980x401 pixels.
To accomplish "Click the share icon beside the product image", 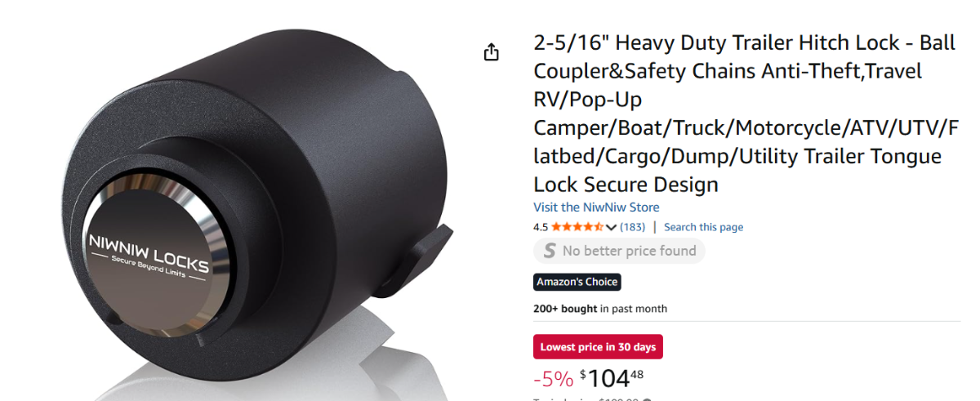I will tap(491, 53).
